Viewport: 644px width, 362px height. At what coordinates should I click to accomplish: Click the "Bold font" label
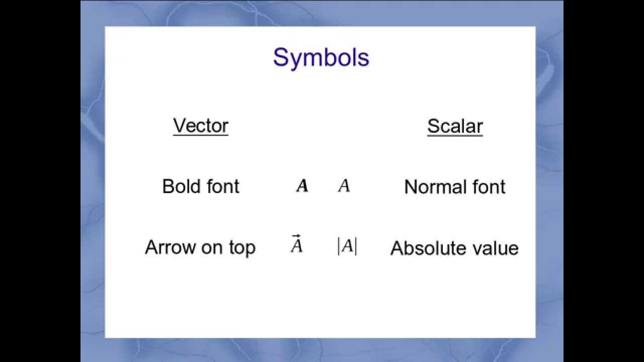pos(201,187)
